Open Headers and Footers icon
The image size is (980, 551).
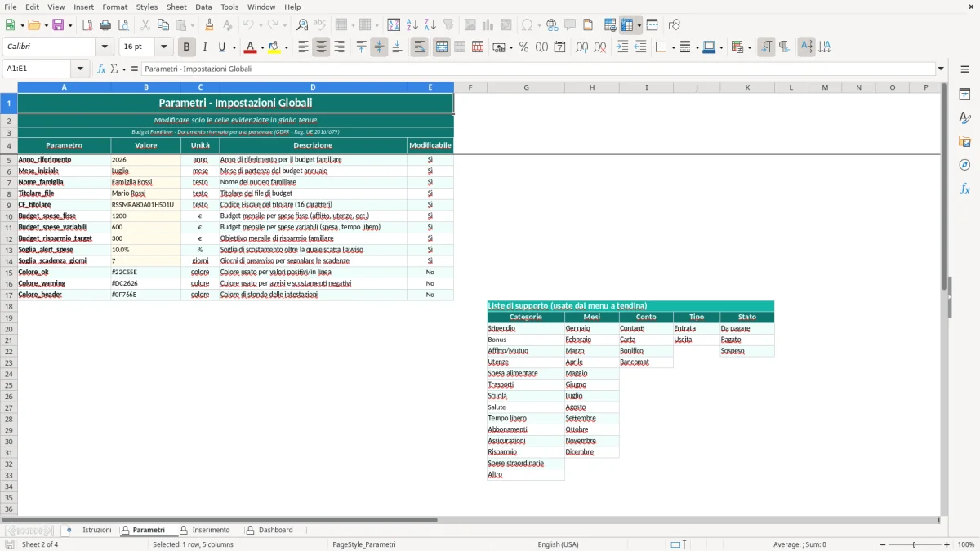coord(588,25)
